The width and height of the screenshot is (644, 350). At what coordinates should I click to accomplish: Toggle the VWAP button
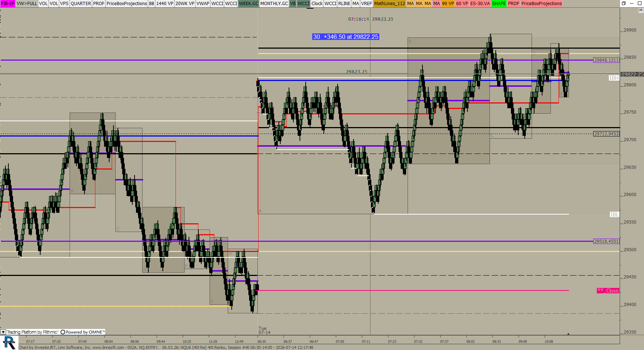(x=203, y=3)
